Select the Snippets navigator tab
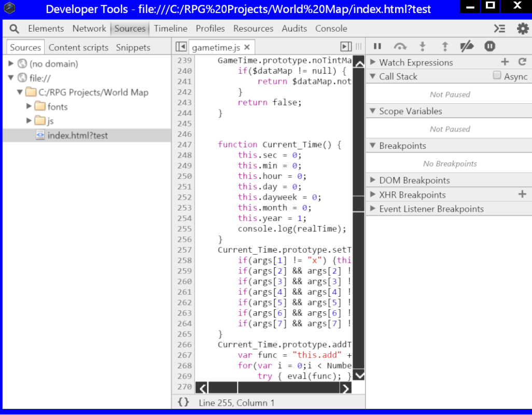Viewport: 532px width, 415px height. pyautogui.click(x=133, y=48)
